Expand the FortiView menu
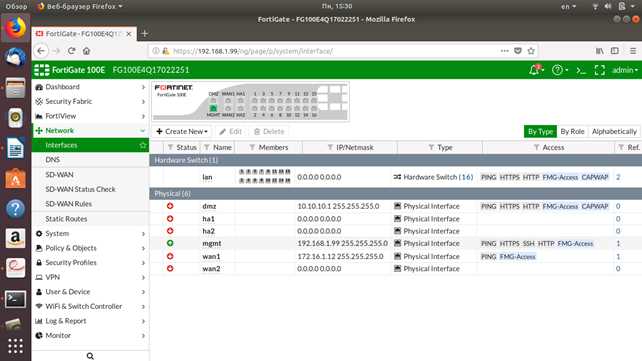642x361 pixels. click(90, 116)
